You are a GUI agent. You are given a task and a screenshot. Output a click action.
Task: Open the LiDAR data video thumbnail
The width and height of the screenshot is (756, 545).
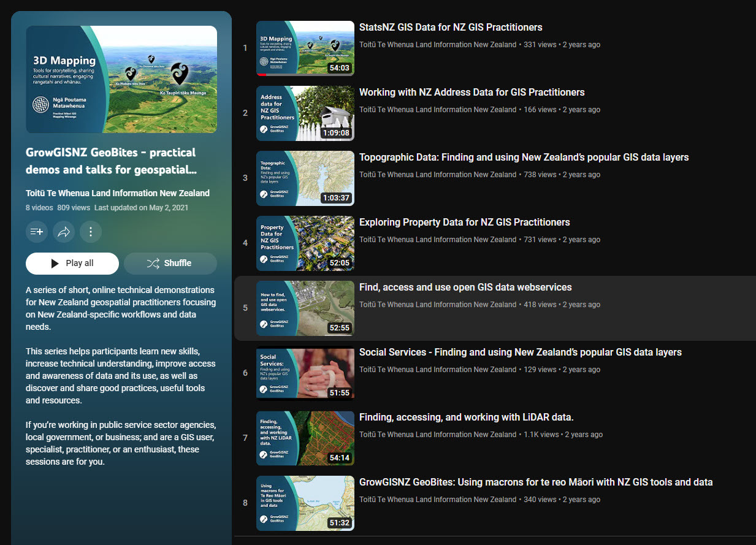point(305,438)
